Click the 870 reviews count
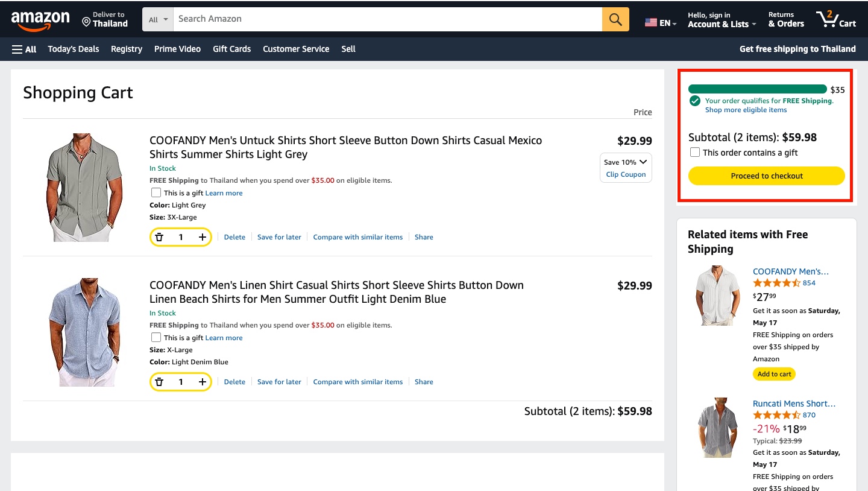 (x=809, y=415)
